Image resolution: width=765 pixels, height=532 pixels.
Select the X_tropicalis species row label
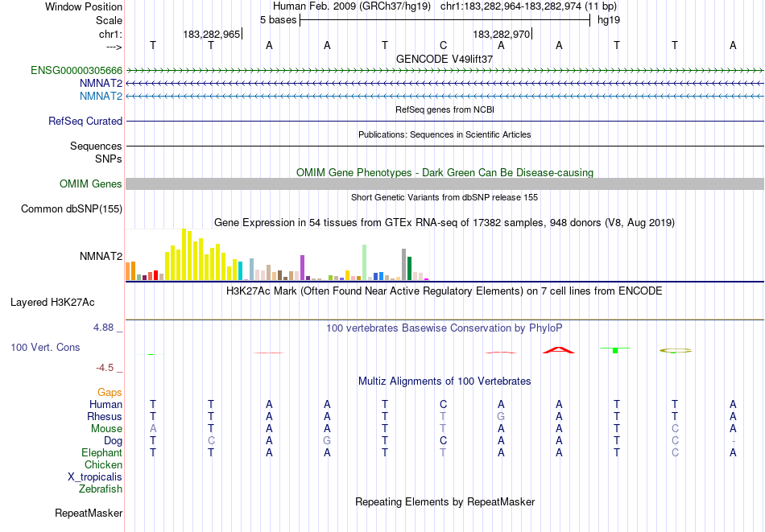pyautogui.click(x=95, y=477)
